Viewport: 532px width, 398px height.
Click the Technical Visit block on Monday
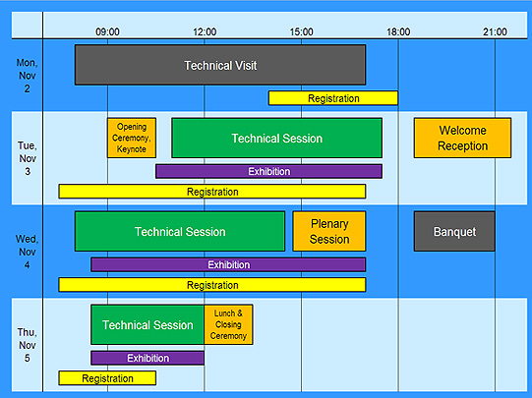(220, 65)
